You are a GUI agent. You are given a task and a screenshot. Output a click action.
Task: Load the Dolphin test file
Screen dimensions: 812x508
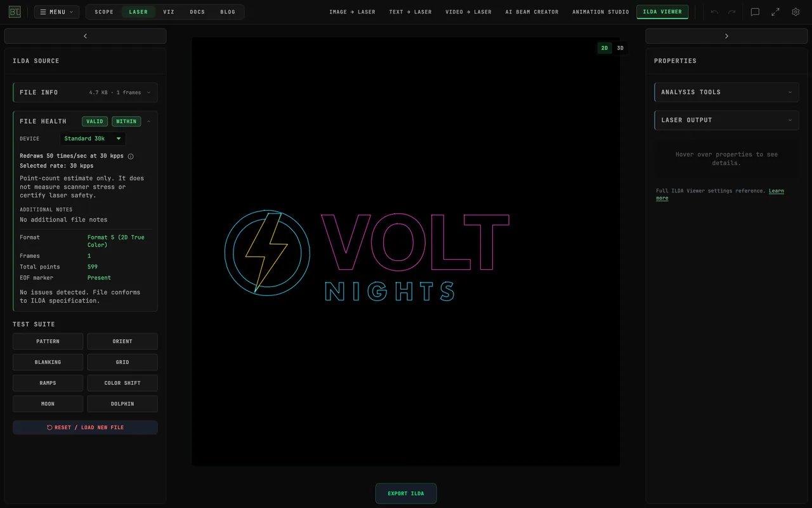tap(122, 404)
